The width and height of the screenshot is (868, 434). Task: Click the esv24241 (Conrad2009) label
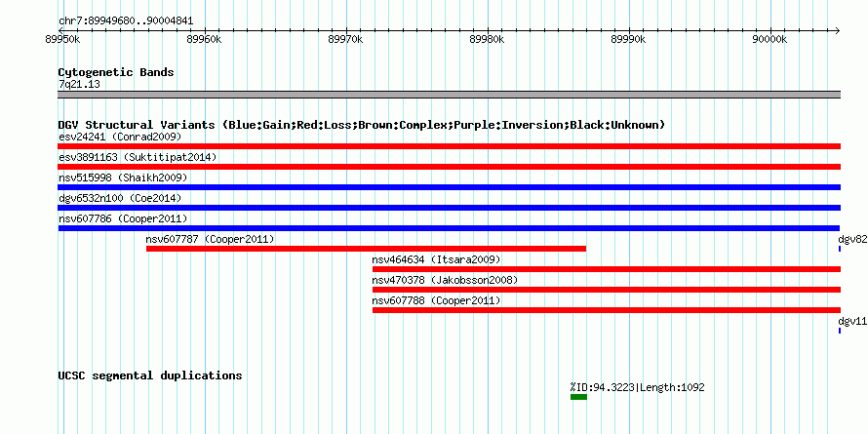120,137
